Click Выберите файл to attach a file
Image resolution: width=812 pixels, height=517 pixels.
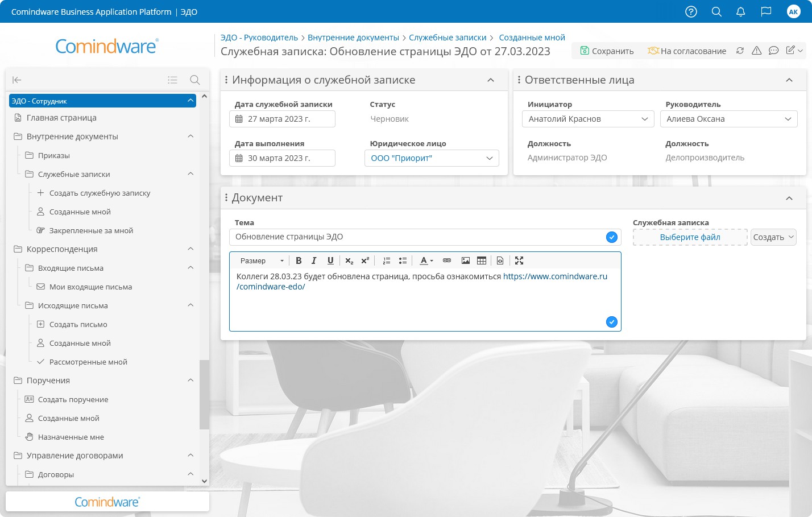click(x=690, y=237)
